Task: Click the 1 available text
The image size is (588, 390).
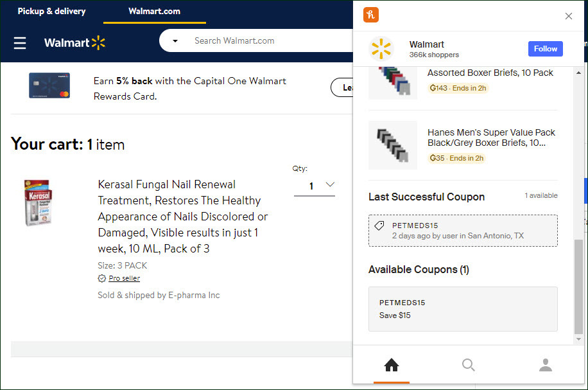Action: [540, 195]
